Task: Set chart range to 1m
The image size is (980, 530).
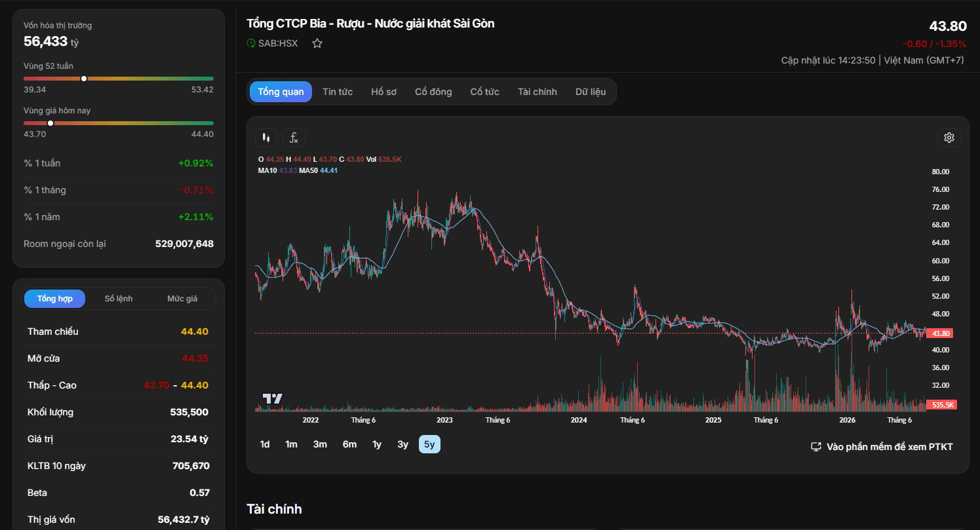Action: click(x=291, y=445)
